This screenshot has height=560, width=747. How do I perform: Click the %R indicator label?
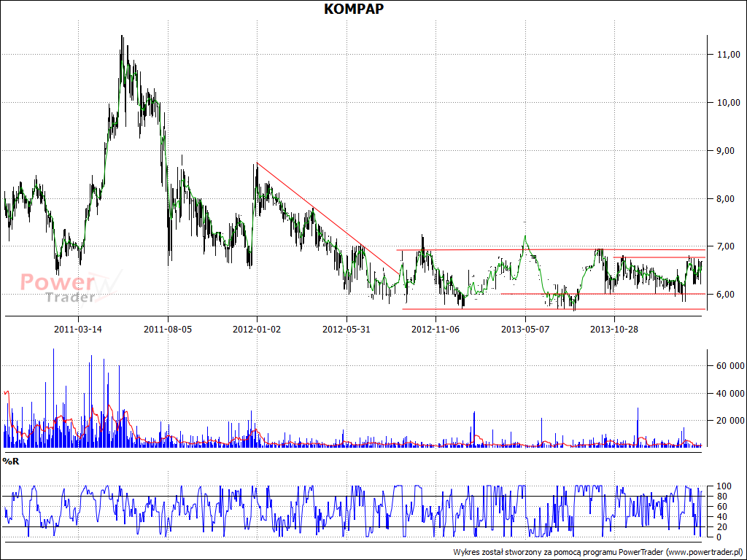tap(11, 461)
